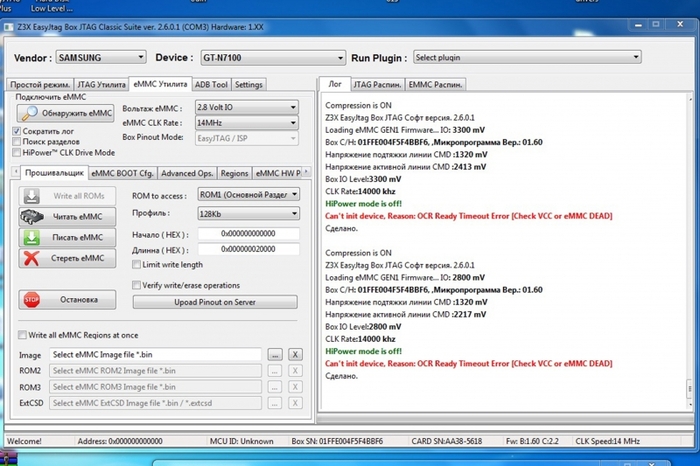Open the Vendor SAMSUNG dropdown

[98, 58]
